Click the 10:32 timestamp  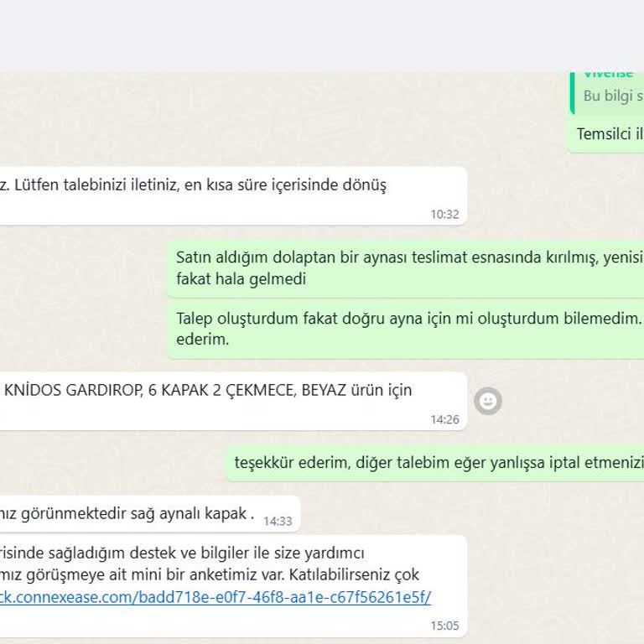444,214
